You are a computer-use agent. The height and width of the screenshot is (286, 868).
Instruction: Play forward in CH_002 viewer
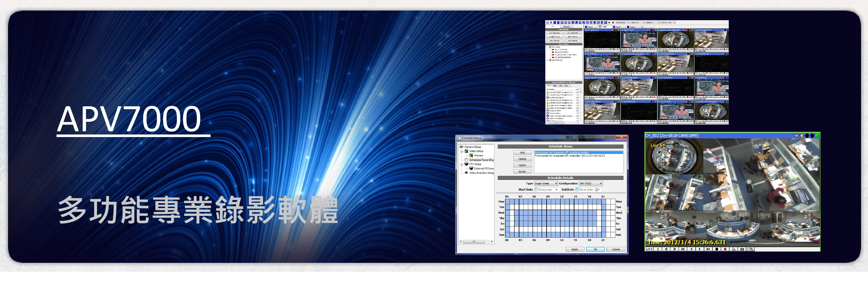point(700,249)
